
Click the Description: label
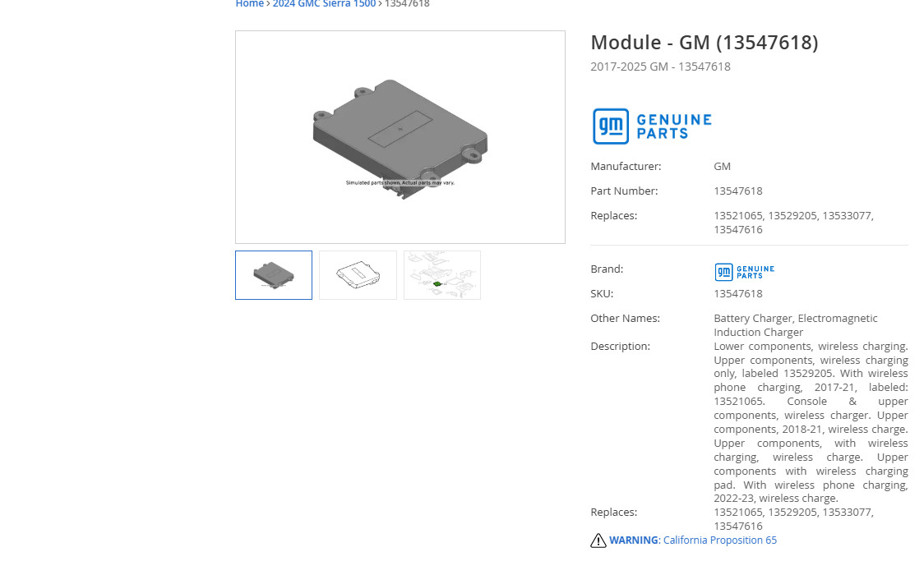point(621,346)
